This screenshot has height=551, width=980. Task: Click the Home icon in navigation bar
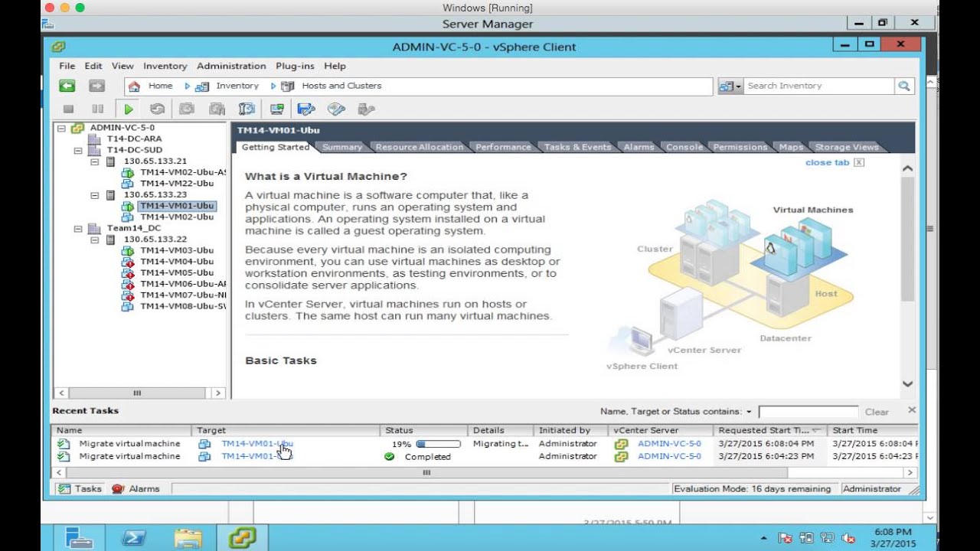pyautogui.click(x=135, y=86)
